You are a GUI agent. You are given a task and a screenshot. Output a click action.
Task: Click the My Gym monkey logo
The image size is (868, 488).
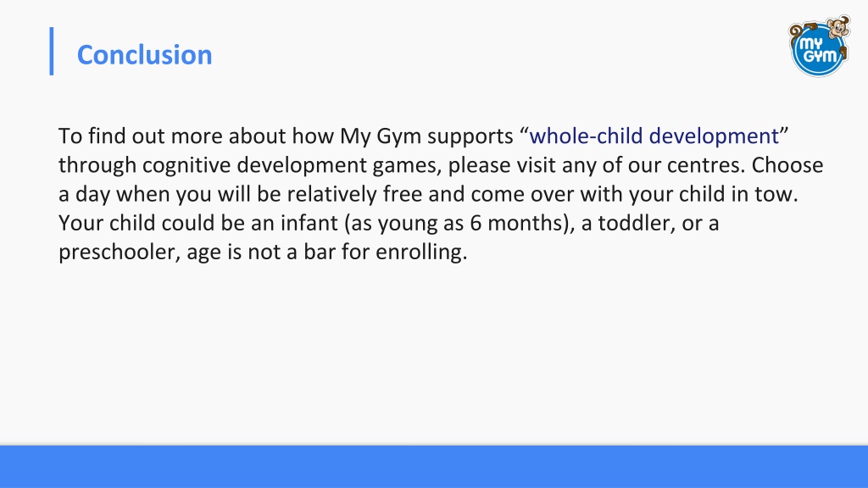click(820, 47)
